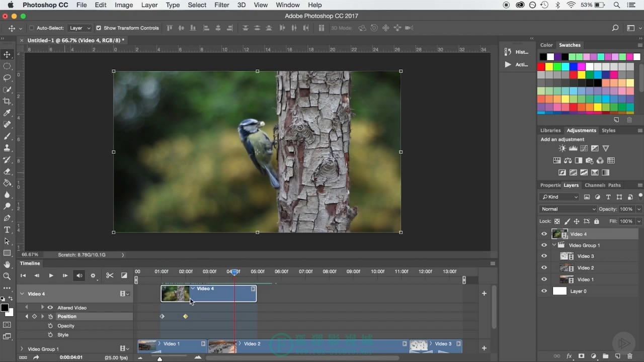Open the Kind filter dropdown
The width and height of the screenshot is (644, 362).
(x=559, y=197)
